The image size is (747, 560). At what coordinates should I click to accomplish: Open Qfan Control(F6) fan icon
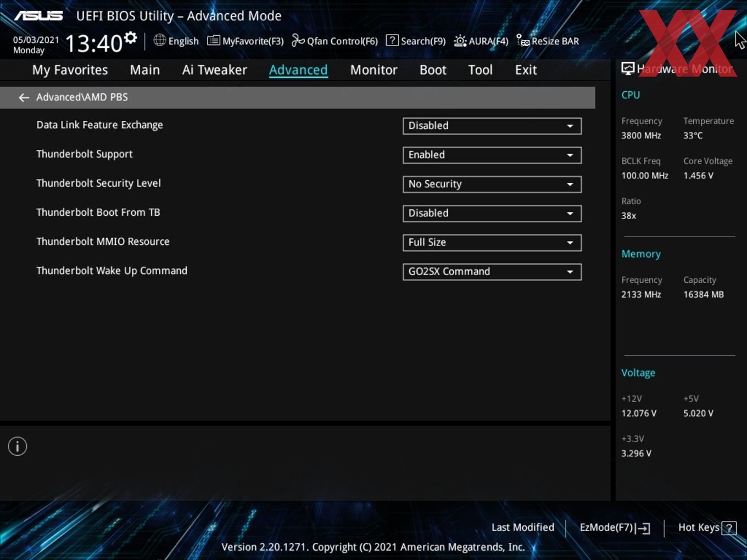[x=298, y=41]
